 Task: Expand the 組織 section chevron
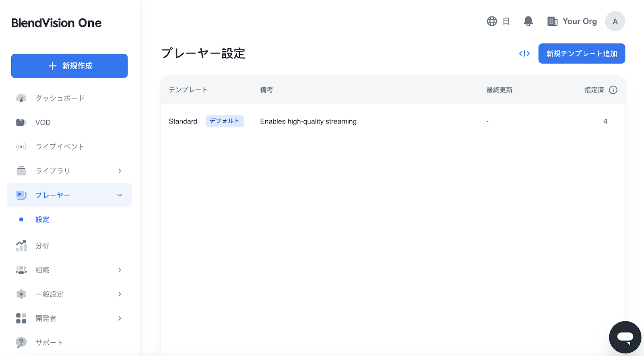120,270
